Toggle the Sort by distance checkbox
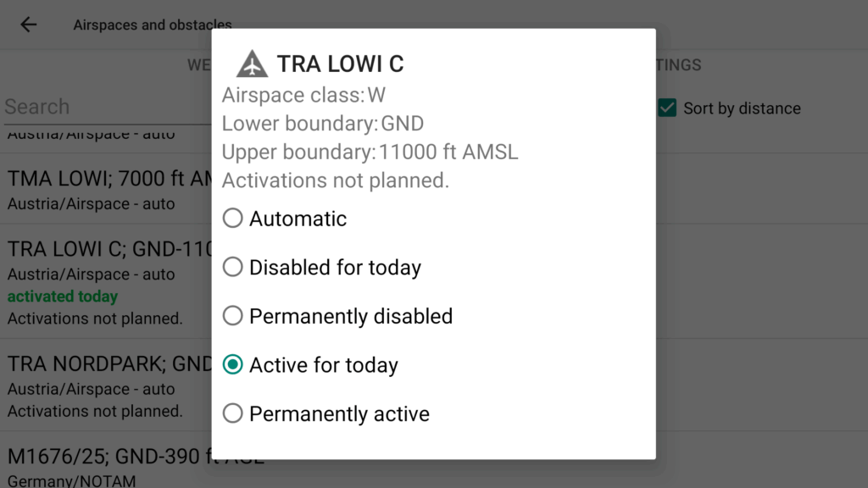This screenshot has height=488, width=868. pos(667,108)
